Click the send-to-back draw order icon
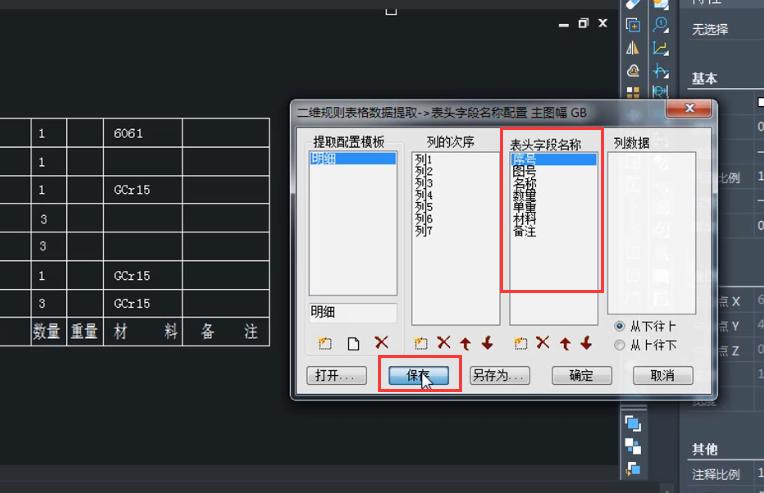 pyautogui.click(x=633, y=468)
